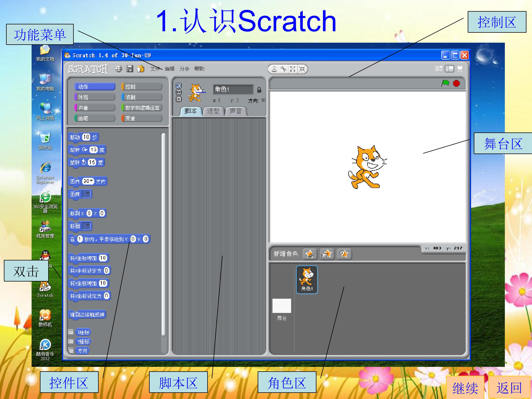
Task: Select the 舞台 stage thumbnail
Action: (282, 310)
